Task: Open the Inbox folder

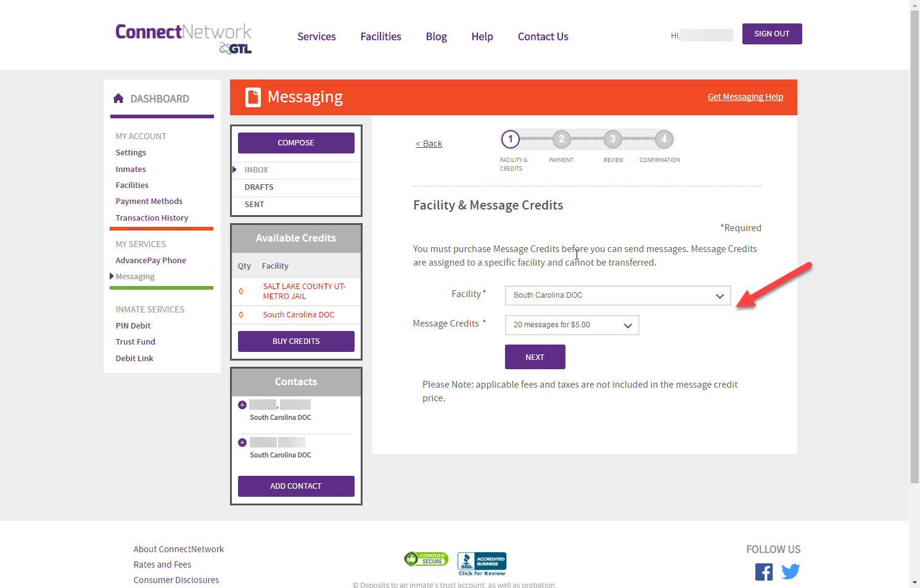Action: [x=257, y=169]
